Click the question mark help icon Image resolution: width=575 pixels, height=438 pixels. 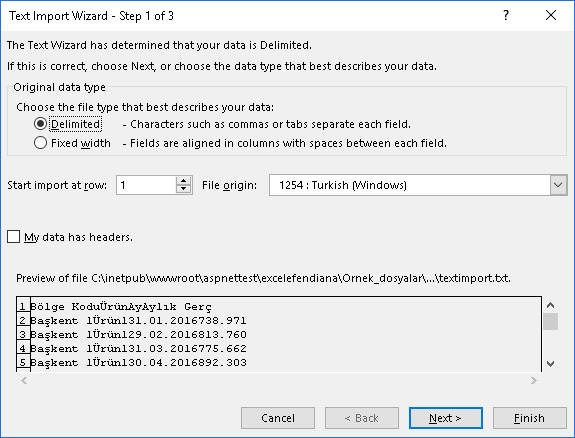coord(506,15)
